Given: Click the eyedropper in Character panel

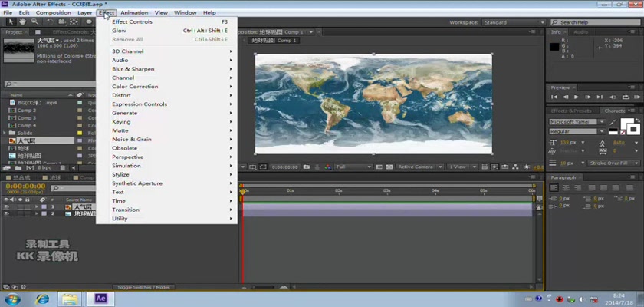Looking at the screenshot, I should [x=613, y=122].
